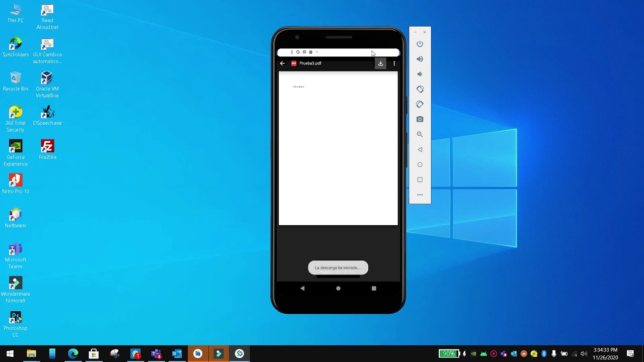Image resolution: width=644 pixels, height=362 pixels.
Task: Tap the download icon in PDF viewer
Action: 380,63
